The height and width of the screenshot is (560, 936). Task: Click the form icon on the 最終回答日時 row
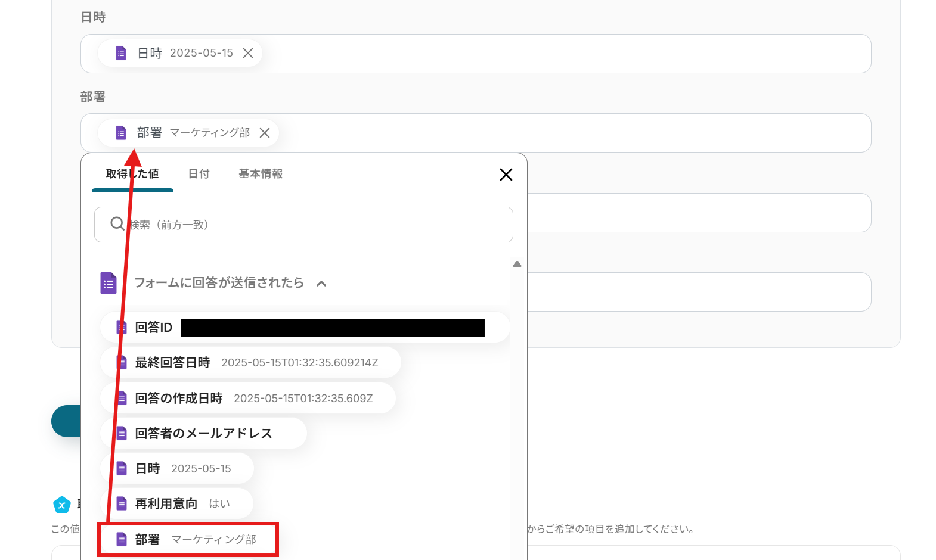(x=122, y=363)
